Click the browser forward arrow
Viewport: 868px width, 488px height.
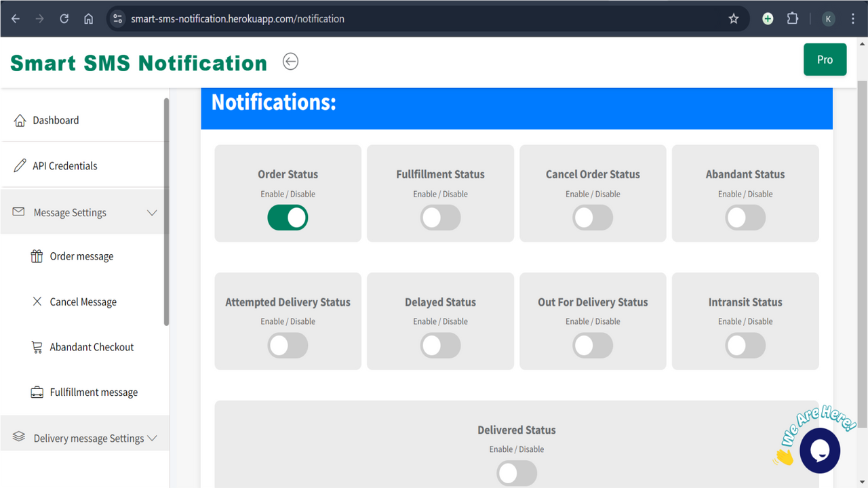click(39, 19)
